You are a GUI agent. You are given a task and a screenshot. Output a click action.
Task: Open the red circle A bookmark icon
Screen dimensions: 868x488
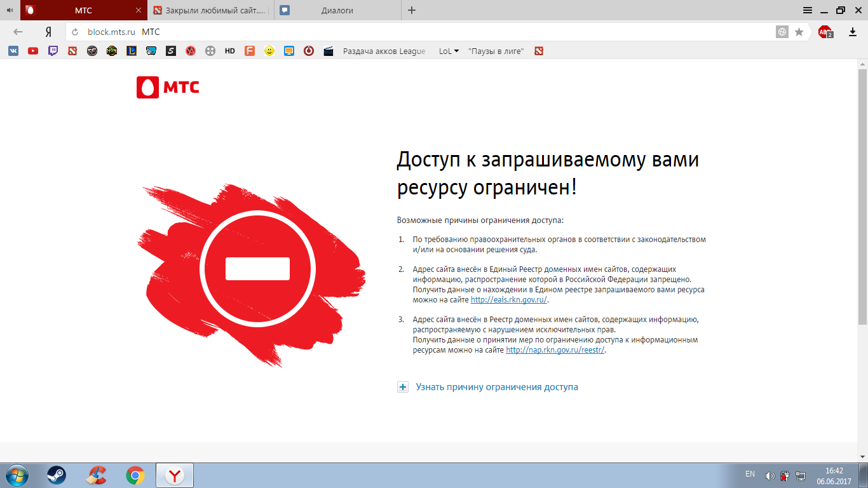point(191,51)
